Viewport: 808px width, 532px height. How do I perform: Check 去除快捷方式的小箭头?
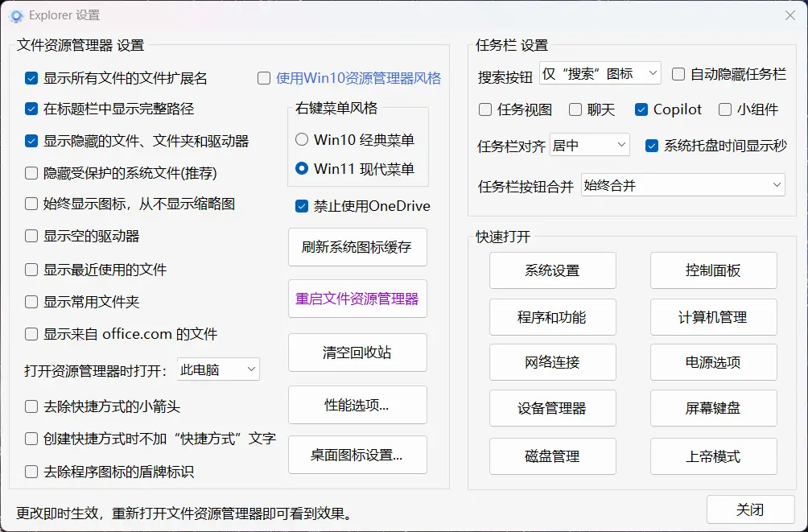point(31,406)
